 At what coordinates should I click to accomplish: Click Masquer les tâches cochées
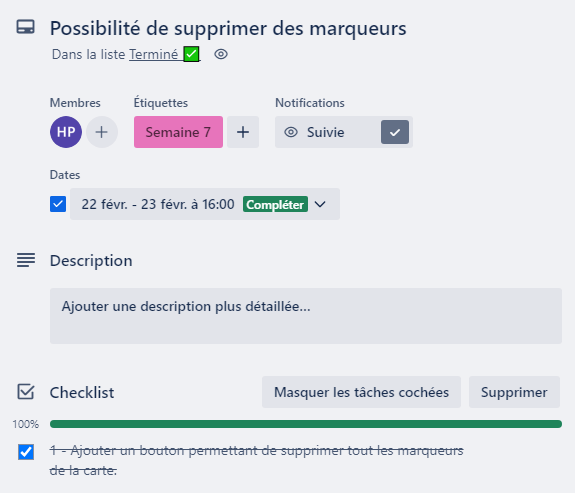point(361,392)
